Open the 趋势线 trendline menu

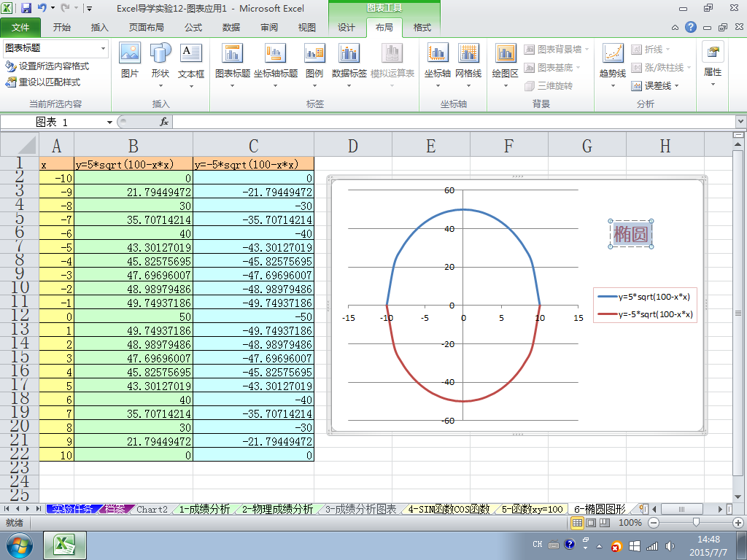tap(613, 65)
